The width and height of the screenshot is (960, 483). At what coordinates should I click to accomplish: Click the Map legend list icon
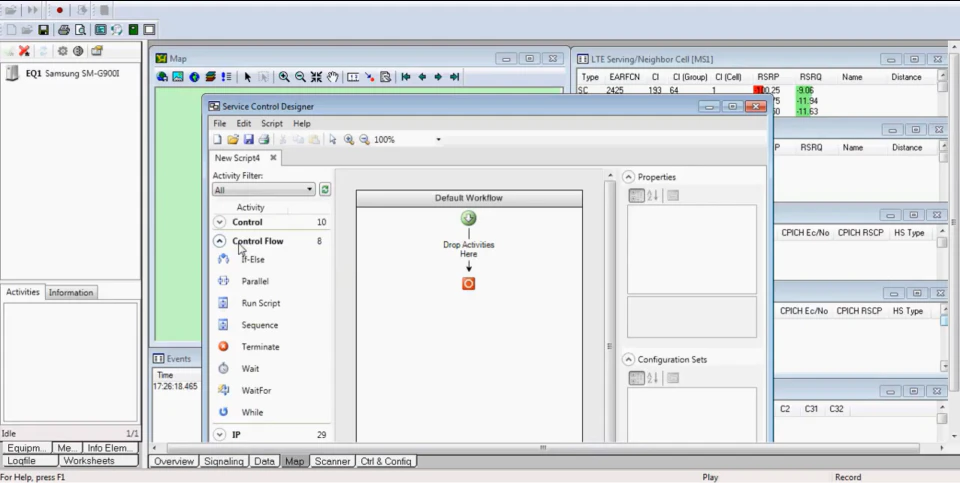[x=227, y=77]
